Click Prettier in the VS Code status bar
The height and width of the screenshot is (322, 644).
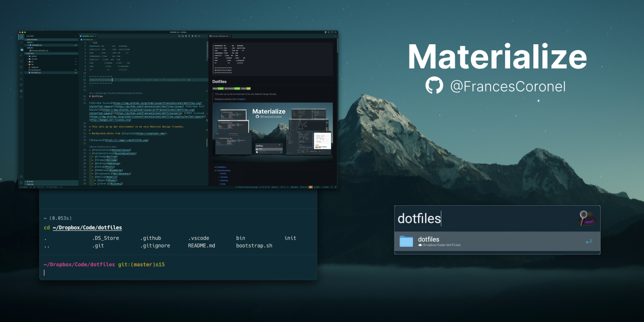(x=326, y=187)
